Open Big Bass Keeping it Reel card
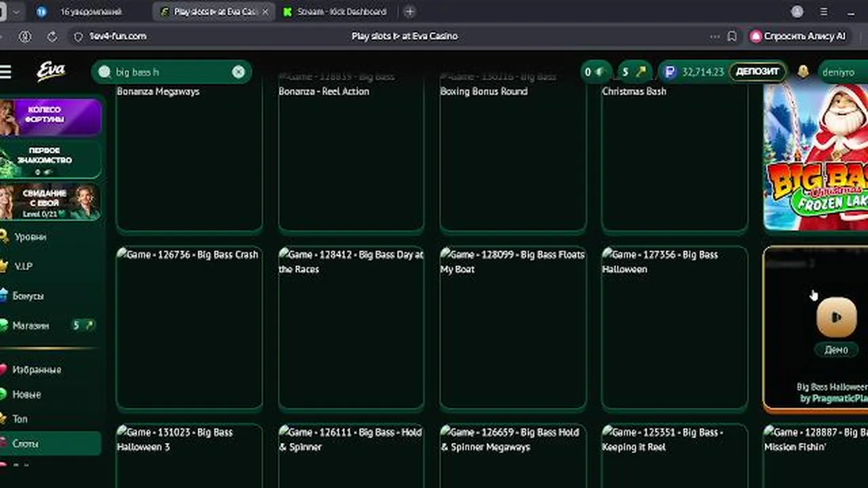Viewport: 868px width, 488px height. [x=675, y=456]
